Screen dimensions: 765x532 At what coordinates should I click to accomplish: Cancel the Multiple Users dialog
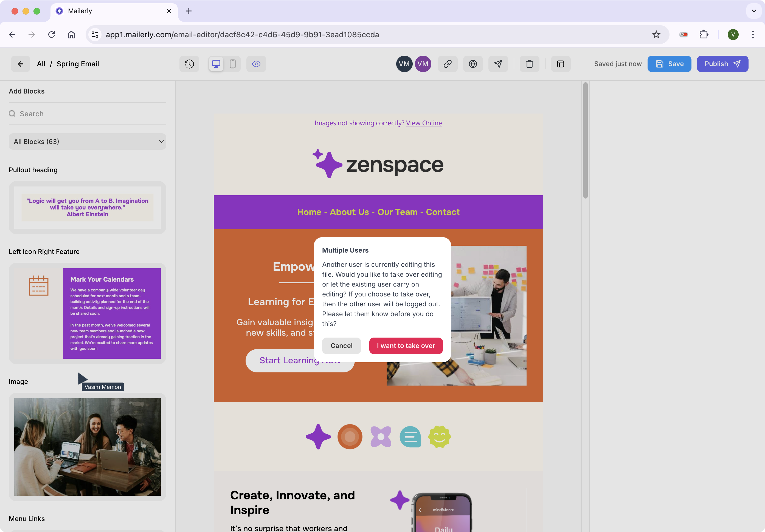click(341, 346)
